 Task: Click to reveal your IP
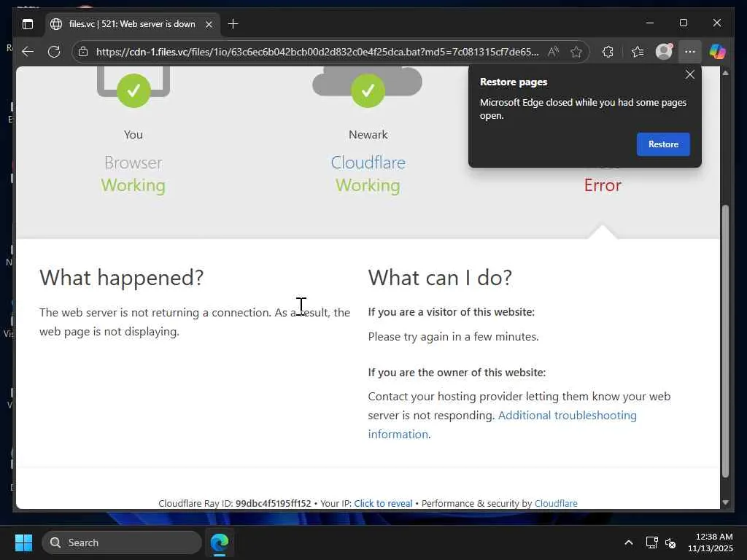[383, 503]
